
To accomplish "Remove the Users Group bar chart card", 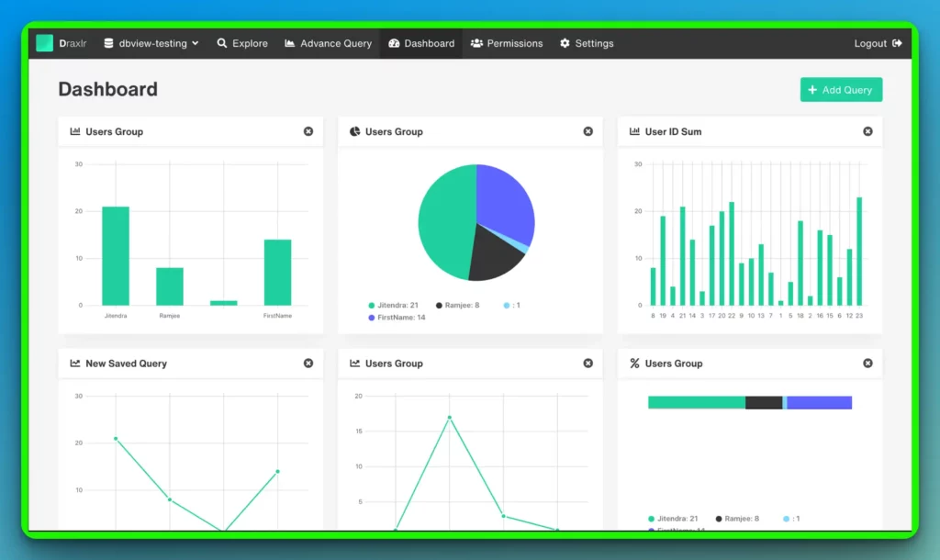I will click(x=308, y=131).
